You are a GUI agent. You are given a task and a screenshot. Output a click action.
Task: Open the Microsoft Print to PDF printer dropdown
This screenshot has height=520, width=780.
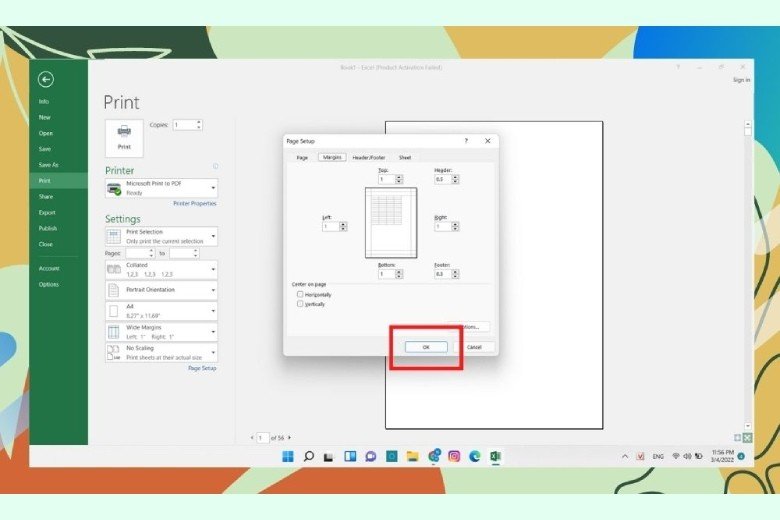coord(162,188)
